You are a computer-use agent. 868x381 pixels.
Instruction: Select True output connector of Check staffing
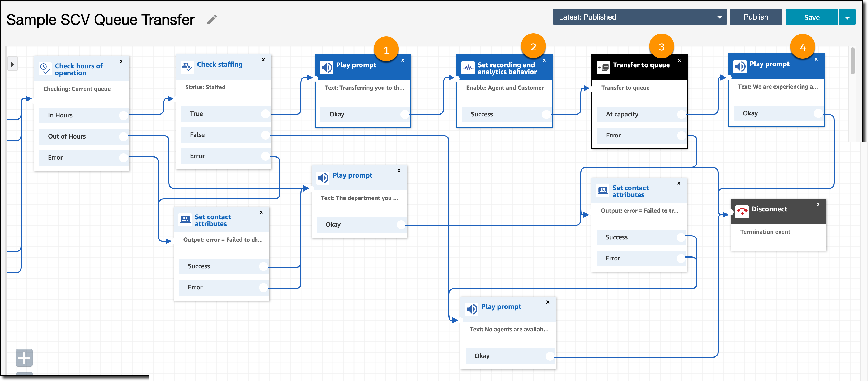pos(266,114)
